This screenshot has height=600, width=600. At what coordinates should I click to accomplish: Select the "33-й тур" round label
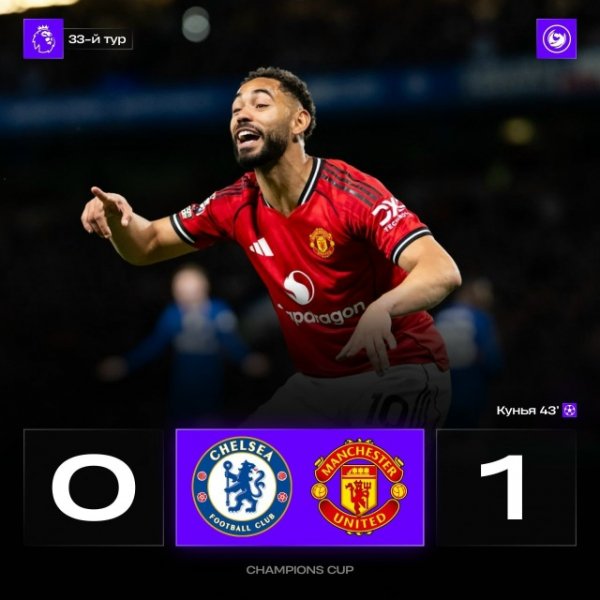point(98,39)
